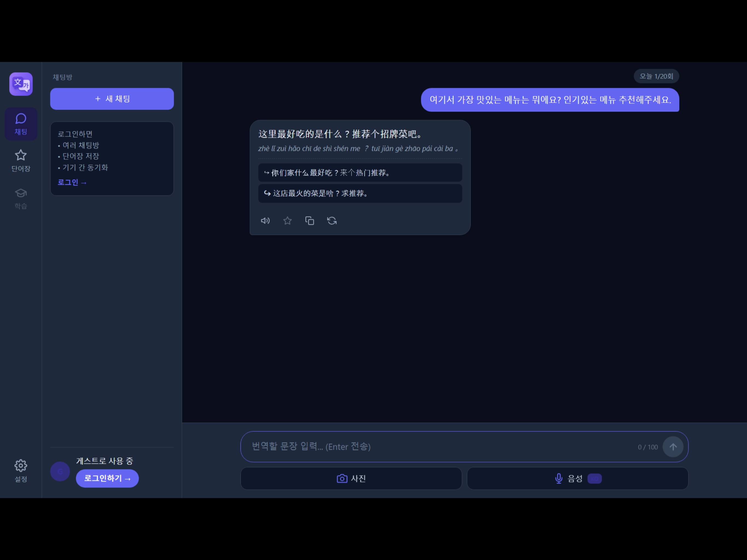Click the 게스트로 사용 중 status text
The height and width of the screenshot is (560, 747).
pos(105,461)
